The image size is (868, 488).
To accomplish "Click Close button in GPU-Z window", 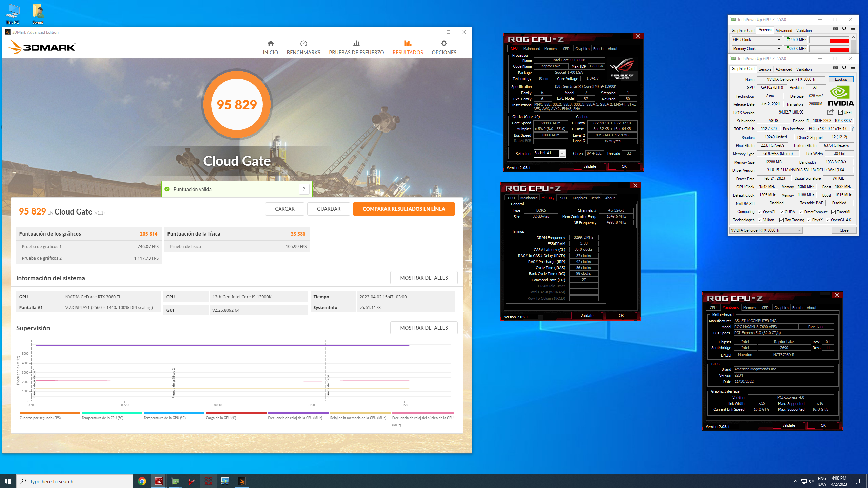I will pos(844,230).
